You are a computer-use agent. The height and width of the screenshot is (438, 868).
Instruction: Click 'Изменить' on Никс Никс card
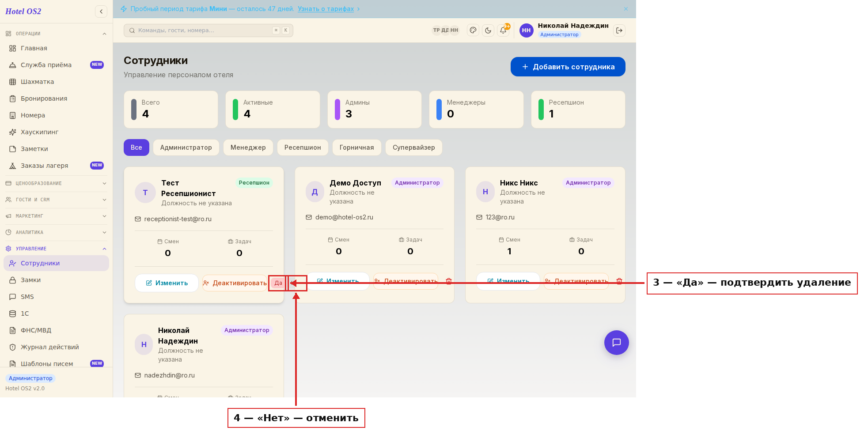(x=508, y=281)
